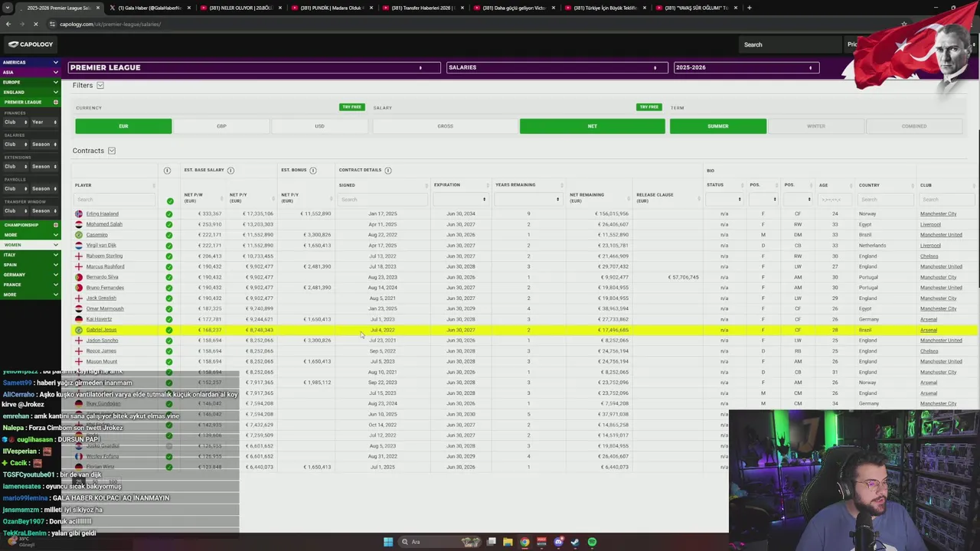This screenshot has width=980, height=551.
Task: Switch salary to GROSS
Action: (445, 126)
